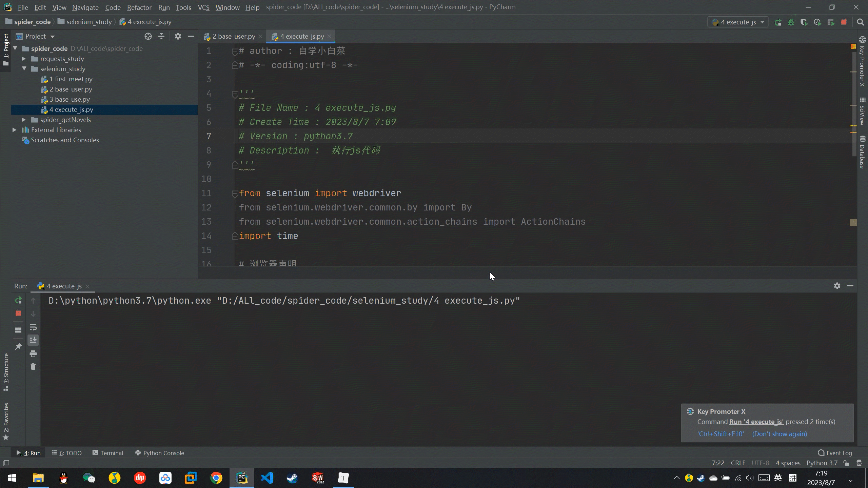Select the 4 execute_js.py tab
Viewport: 868px width, 488px height.
[301, 36]
